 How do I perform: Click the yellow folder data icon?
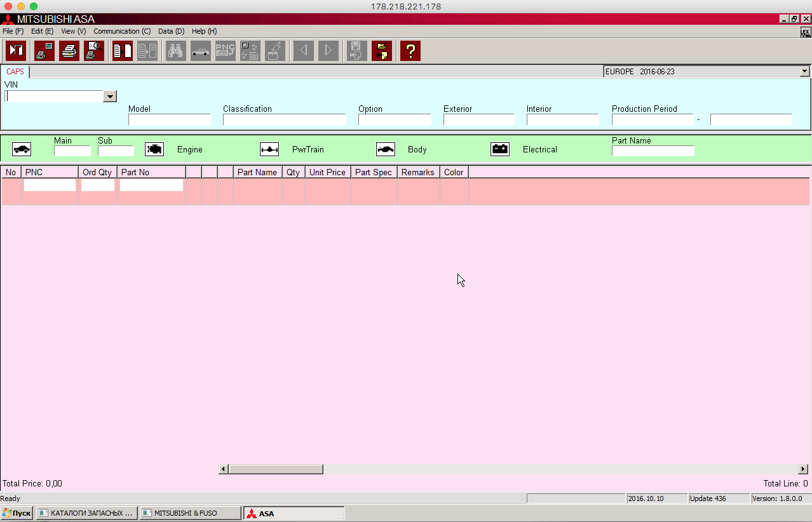point(382,50)
